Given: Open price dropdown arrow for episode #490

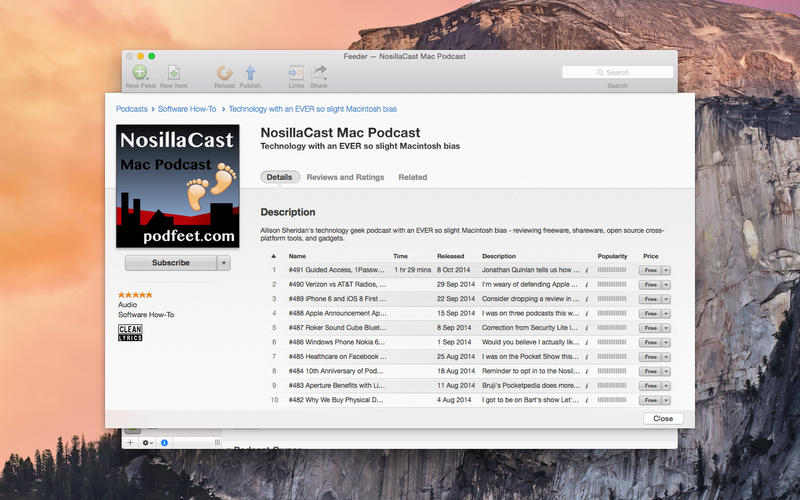Looking at the screenshot, I should click(x=666, y=285).
